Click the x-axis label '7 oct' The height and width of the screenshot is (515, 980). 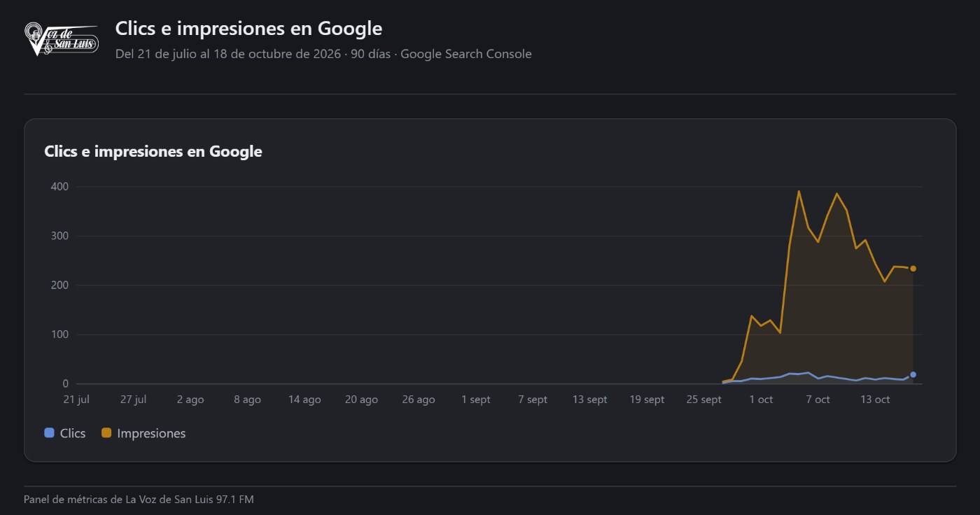click(818, 400)
